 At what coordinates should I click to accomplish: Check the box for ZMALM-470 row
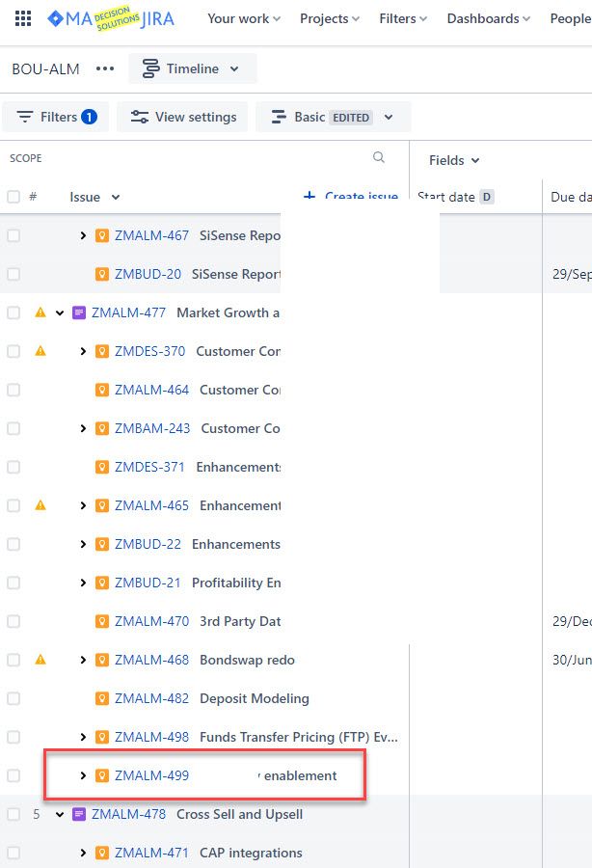[13, 621]
